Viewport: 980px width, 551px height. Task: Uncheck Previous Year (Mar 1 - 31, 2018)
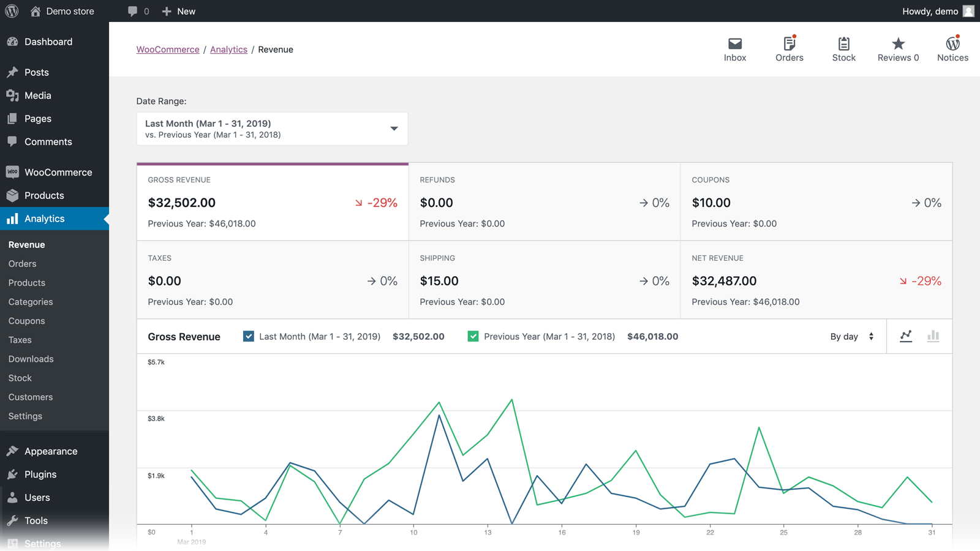point(473,336)
